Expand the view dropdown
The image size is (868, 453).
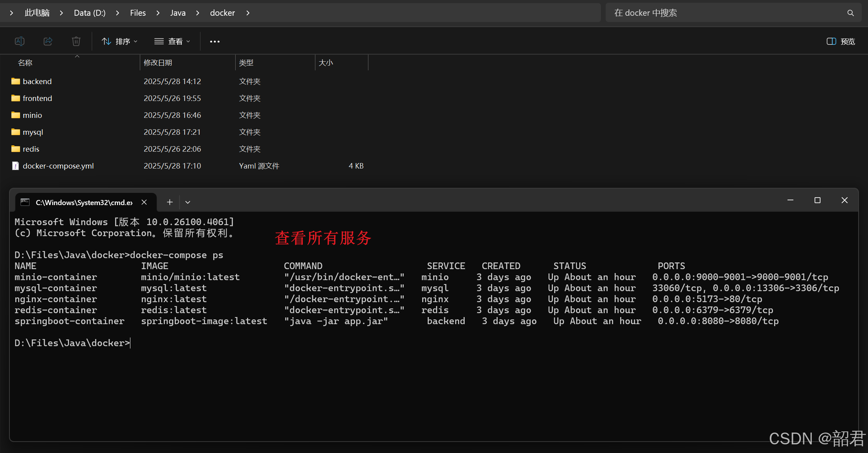tap(172, 41)
